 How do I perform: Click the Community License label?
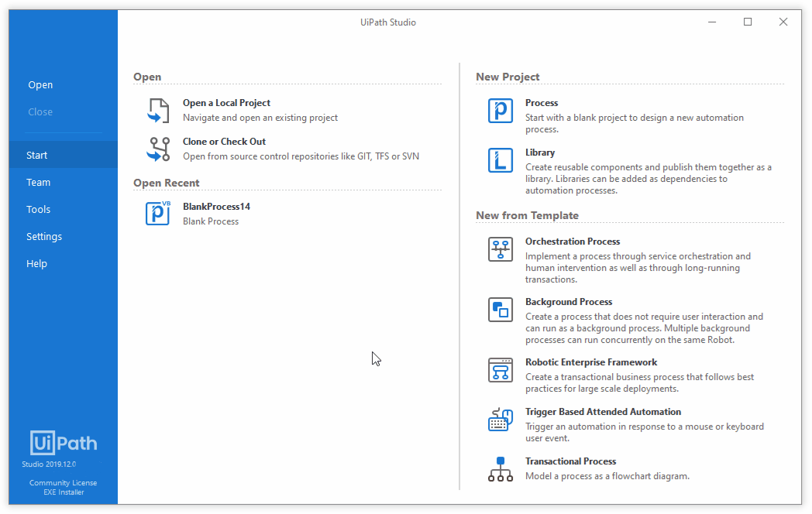point(64,483)
